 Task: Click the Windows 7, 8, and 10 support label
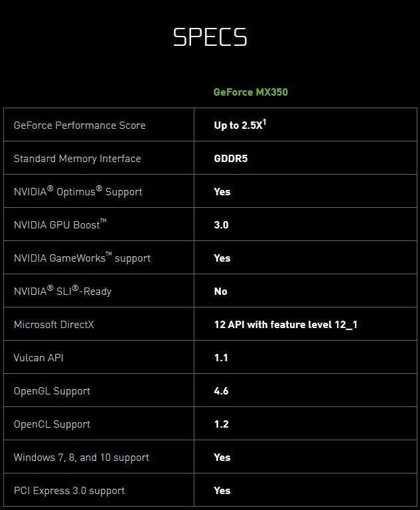(81, 458)
